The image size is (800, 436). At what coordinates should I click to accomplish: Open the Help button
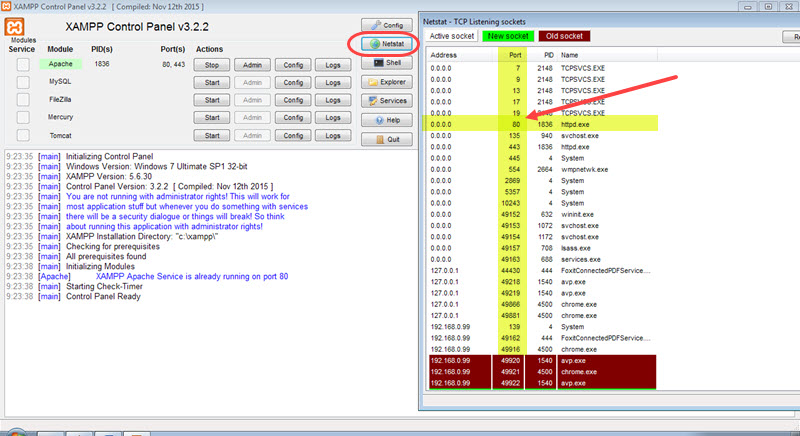[387, 120]
